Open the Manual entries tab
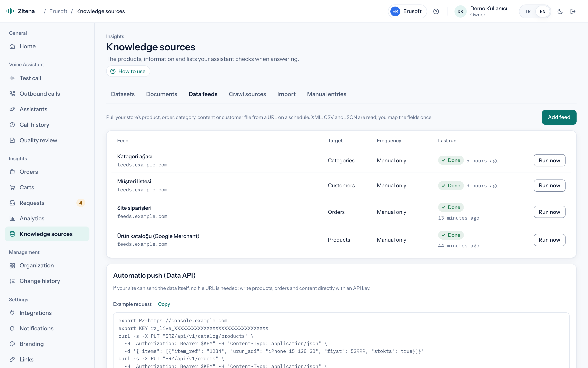 click(x=326, y=94)
